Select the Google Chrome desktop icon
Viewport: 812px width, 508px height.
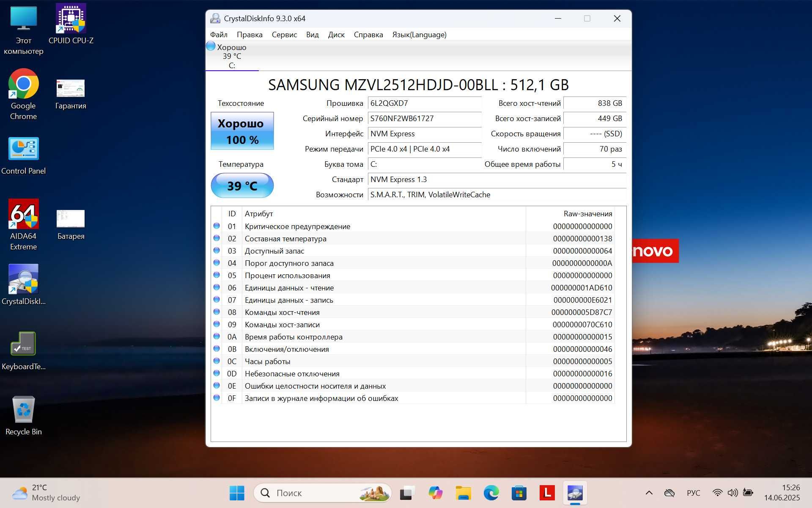click(x=24, y=94)
